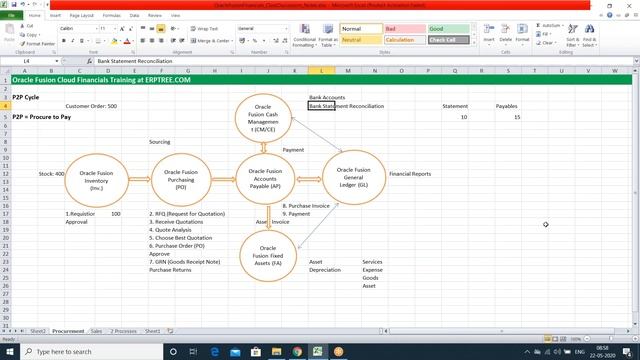Increase font size with Grow Font

tap(122, 29)
